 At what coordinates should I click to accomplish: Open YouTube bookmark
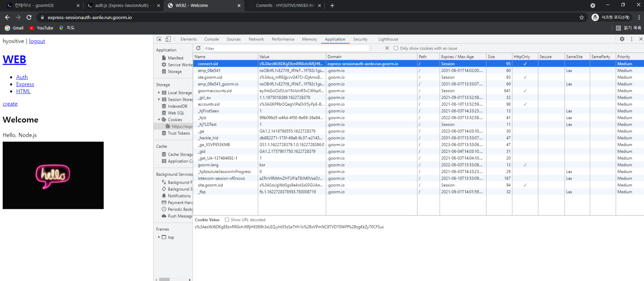click(x=41, y=28)
